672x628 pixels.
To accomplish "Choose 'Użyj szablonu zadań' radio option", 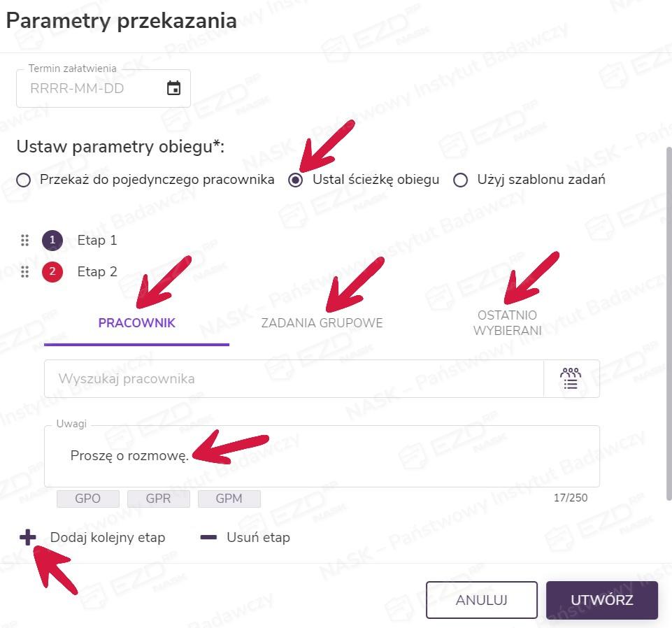I will 460,180.
